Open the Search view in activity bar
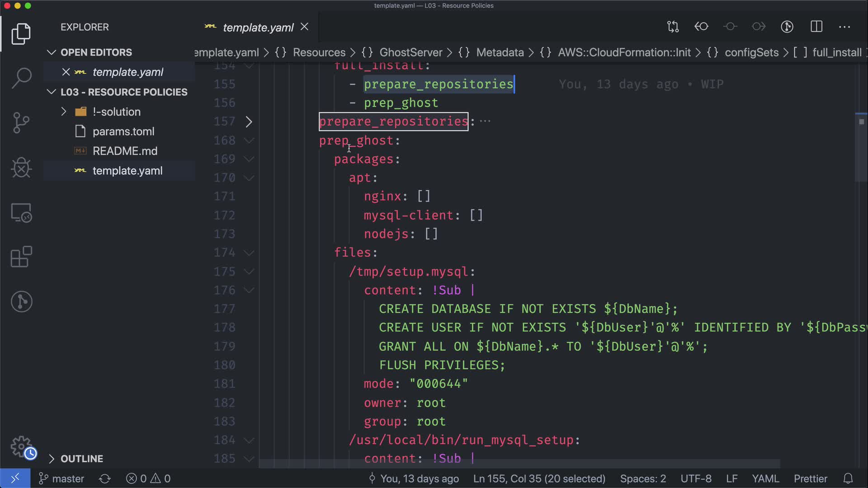Viewport: 868px width, 488px height. click(21, 78)
